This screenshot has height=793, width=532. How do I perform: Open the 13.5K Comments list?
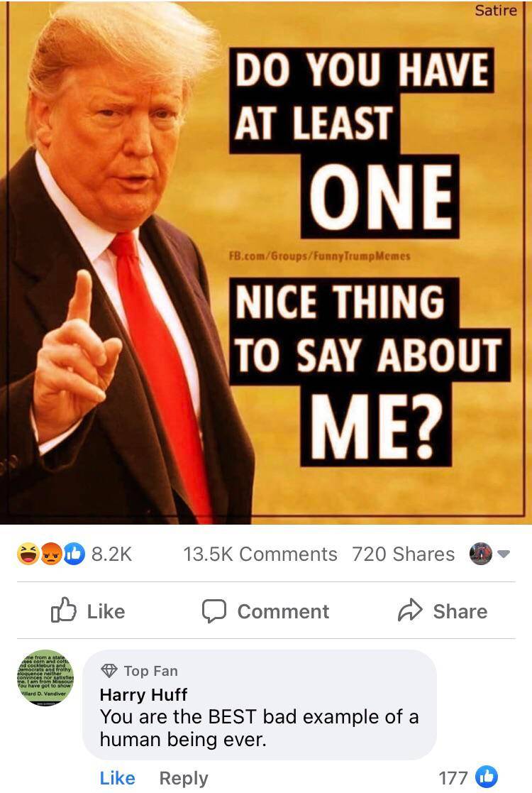tap(260, 554)
